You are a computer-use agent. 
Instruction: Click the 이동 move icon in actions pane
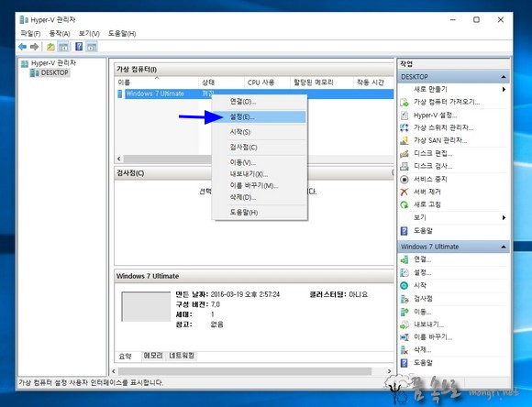coord(405,312)
